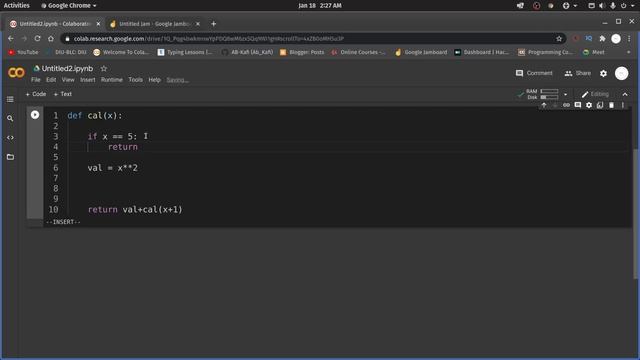
Task: Open the Activities overview
Action: [17, 5]
